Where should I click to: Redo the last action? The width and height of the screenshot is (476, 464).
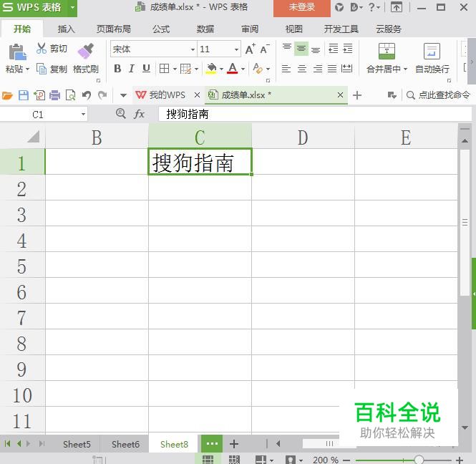pos(102,95)
